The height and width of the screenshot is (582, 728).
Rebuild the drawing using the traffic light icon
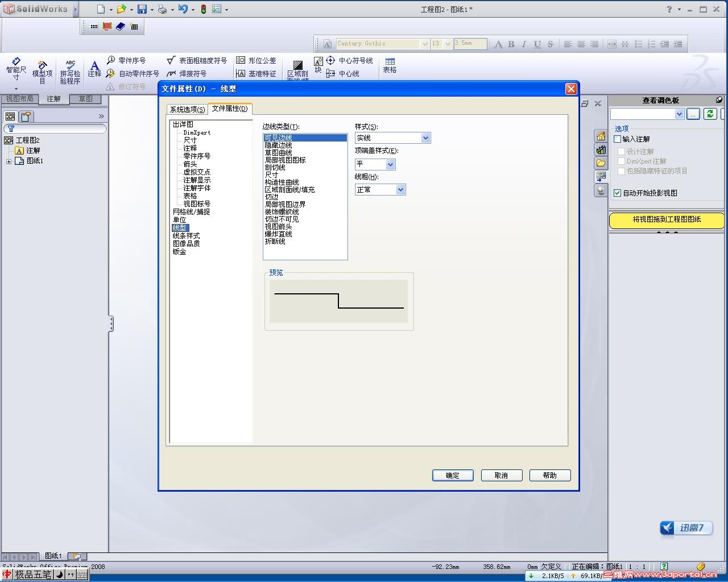tap(203, 9)
